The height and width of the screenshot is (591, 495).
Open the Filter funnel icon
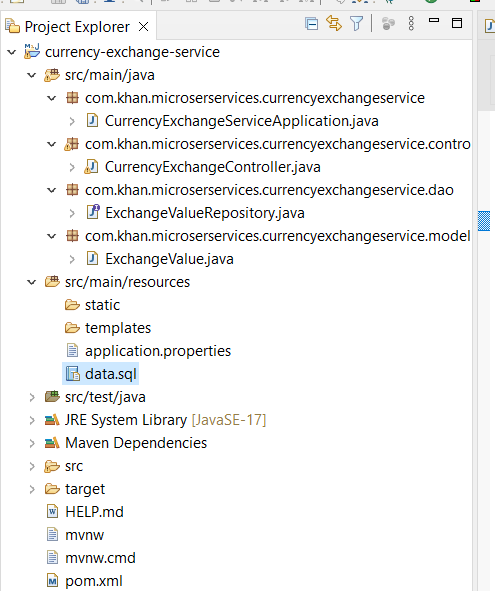coord(356,24)
